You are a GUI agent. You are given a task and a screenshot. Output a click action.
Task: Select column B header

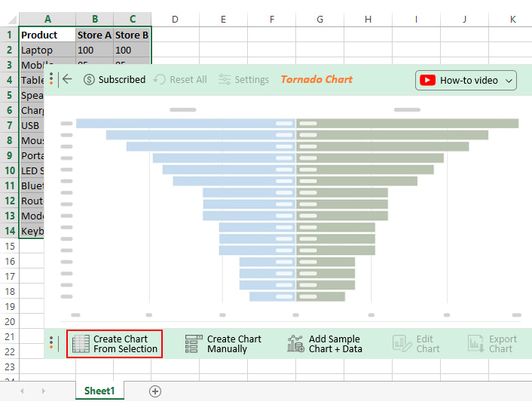tap(95, 19)
